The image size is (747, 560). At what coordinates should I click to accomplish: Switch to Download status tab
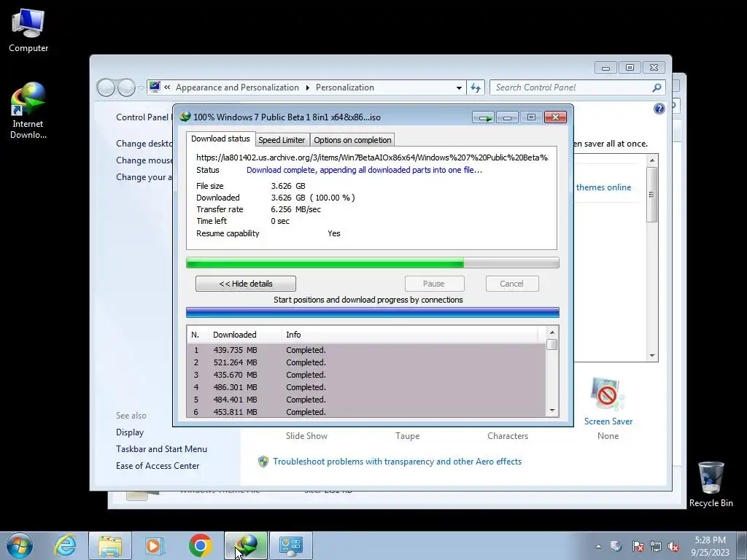(x=220, y=139)
